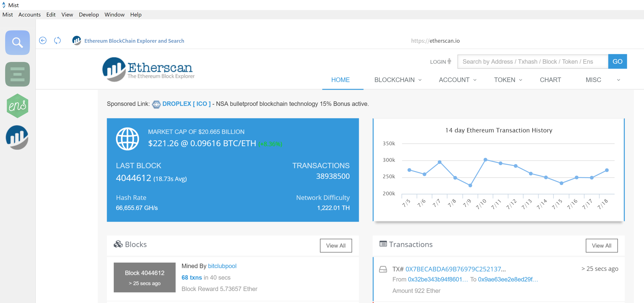644x303 pixels.
Task: Click the 7/10 data point on chart
Action: point(485,159)
